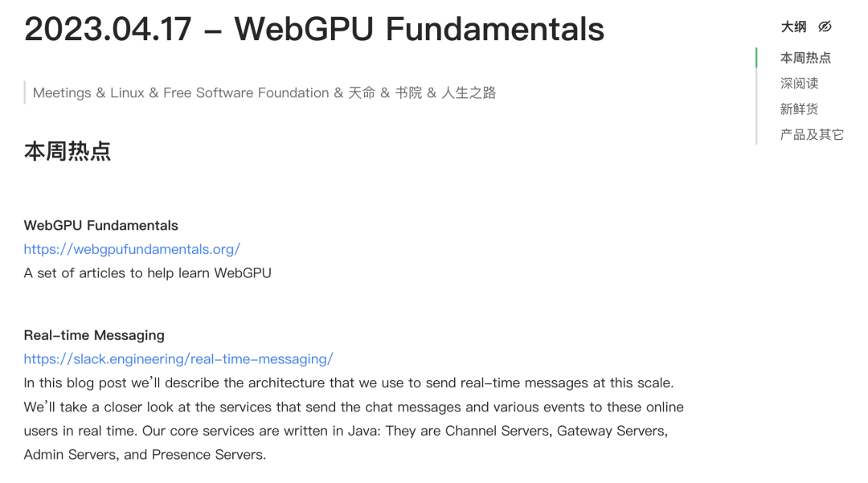Select the bold Real-time Messaging item heading

tap(94, 335)
